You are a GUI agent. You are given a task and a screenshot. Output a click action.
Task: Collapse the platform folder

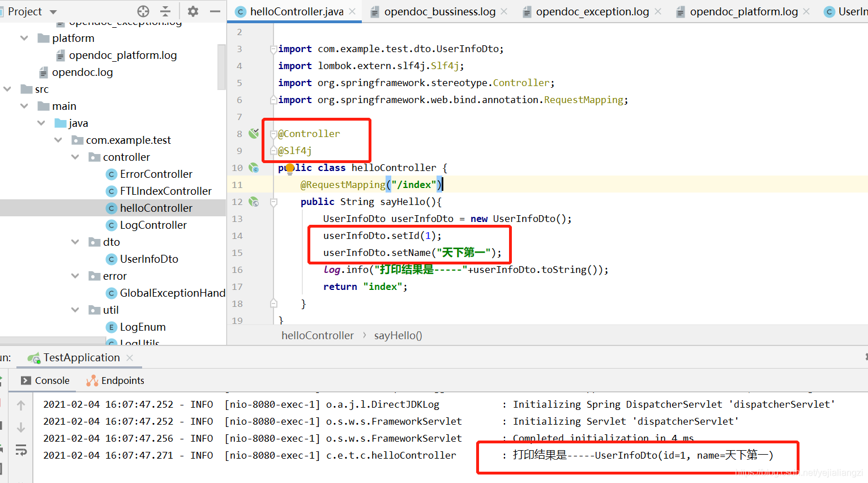pos(24,38)
